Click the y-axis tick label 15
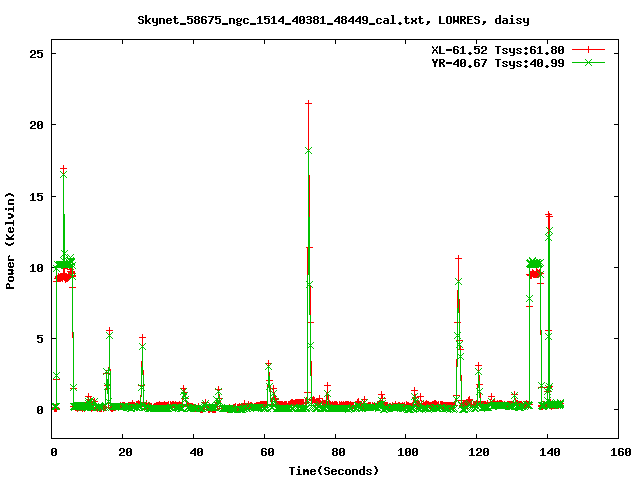640x480 pixels. point(37,197)
